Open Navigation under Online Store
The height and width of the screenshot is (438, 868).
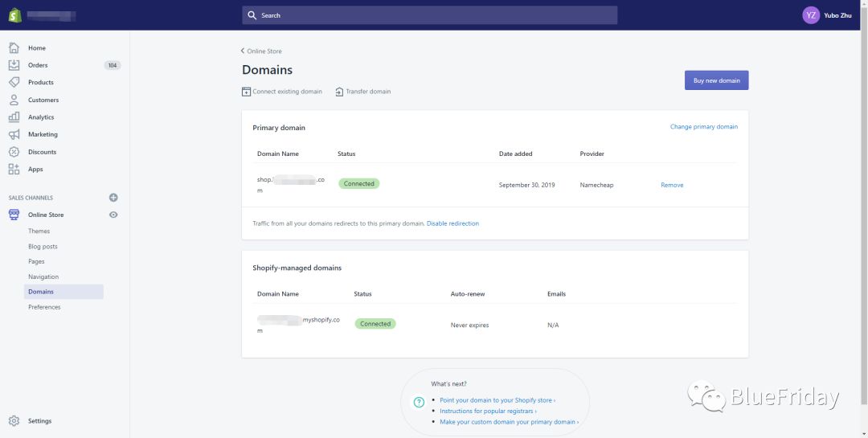[x=43, y=277]
